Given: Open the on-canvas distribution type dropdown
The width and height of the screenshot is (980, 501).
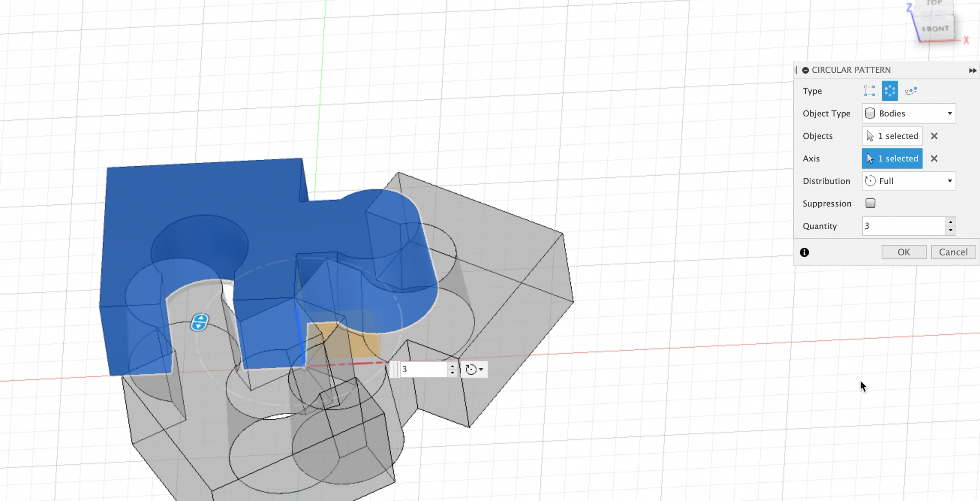Looking at the screenshot, I should tap(474, 369).
